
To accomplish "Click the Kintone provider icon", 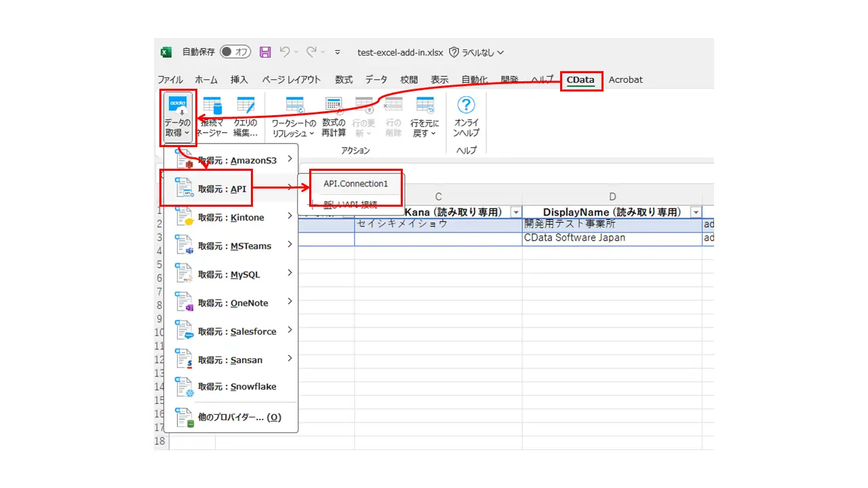I will tap(184, 218).
